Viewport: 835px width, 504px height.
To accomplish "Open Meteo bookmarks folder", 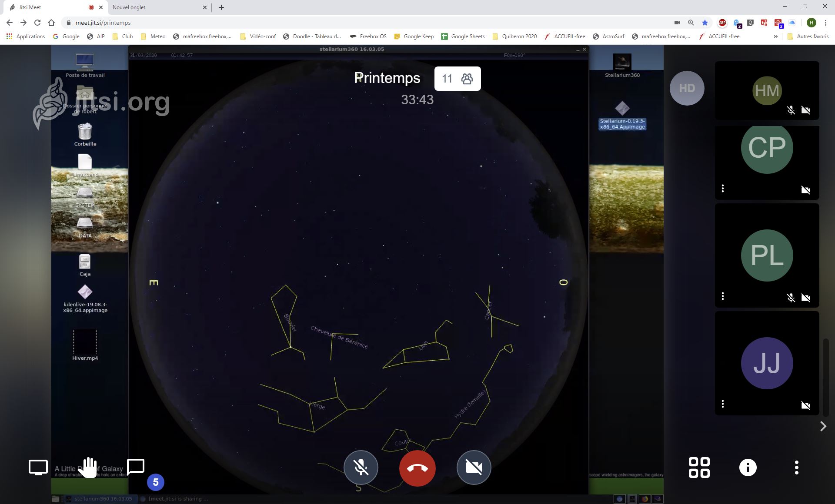I will [153, 36].
